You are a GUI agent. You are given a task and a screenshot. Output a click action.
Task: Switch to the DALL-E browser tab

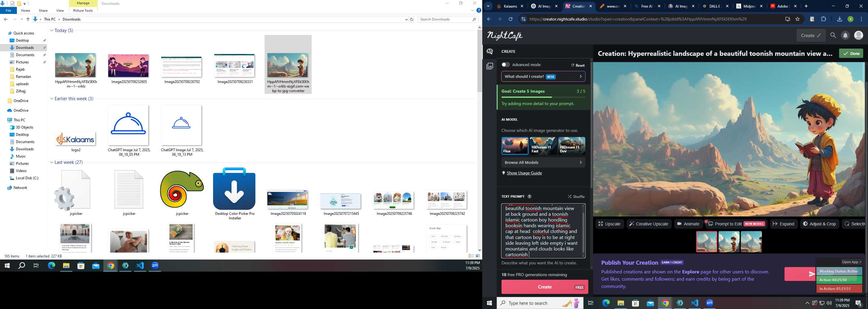click(716, 6)
